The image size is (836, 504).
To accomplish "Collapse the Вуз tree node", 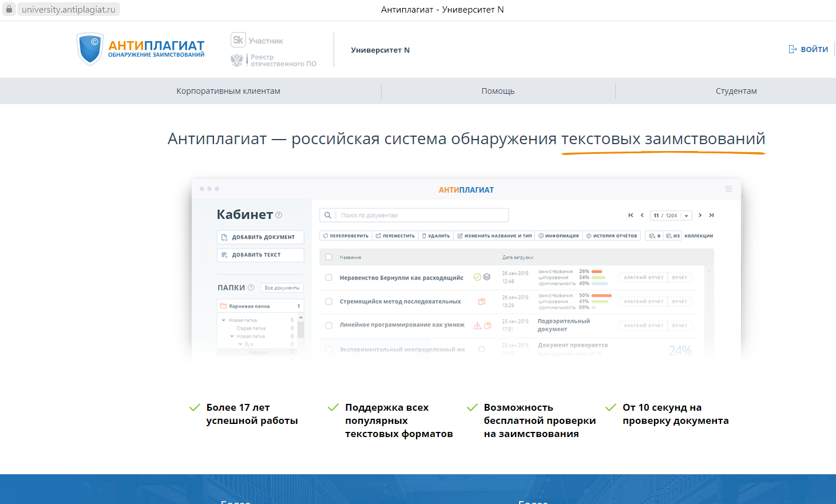I will pyautogui.click(x=240, y=344).
